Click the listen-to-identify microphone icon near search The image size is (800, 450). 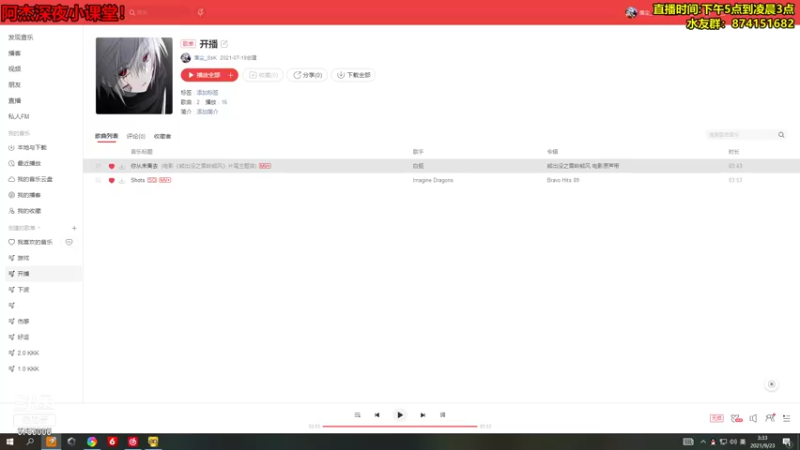(x=201, y=12)
